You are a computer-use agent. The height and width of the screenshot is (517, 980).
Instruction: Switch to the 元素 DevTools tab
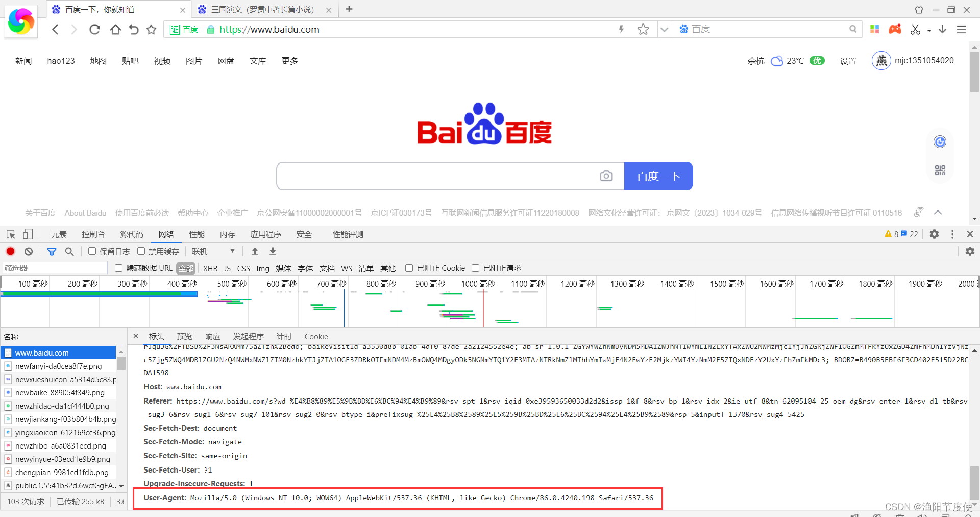tap(59, 234)
